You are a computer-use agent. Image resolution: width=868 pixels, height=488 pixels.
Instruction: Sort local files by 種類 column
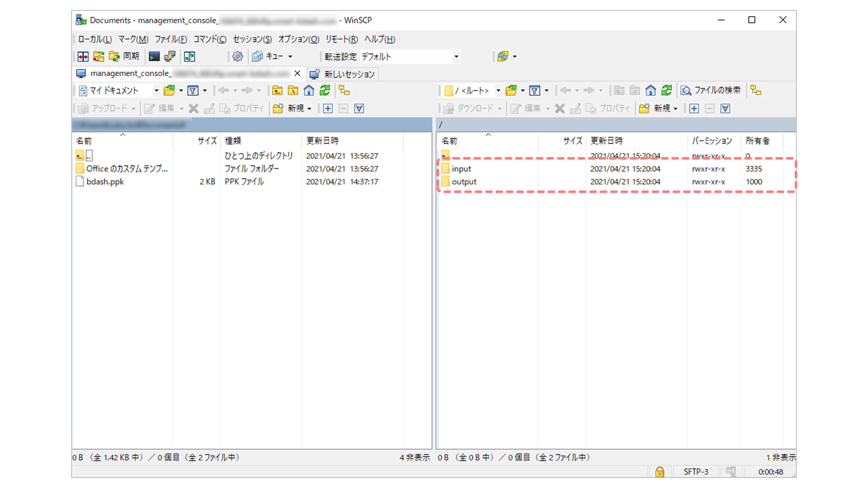click(261, 141)
